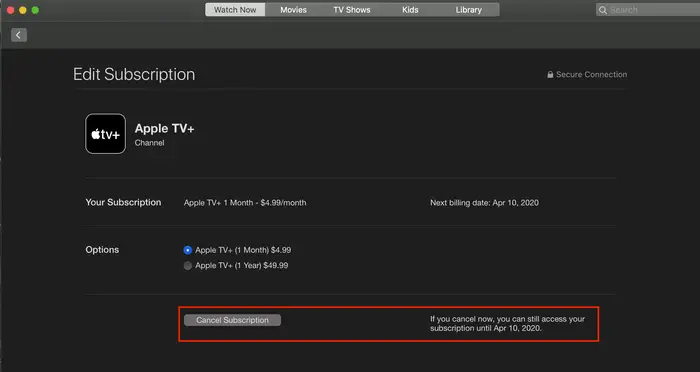Minimize the window with the yellow button
The width and height of the screenshot is (700, 372).
click(x=23, y=10)
